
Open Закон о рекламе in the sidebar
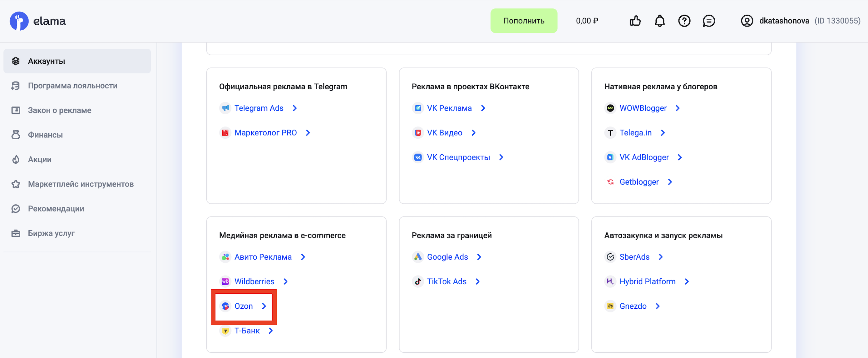[77, 110]
